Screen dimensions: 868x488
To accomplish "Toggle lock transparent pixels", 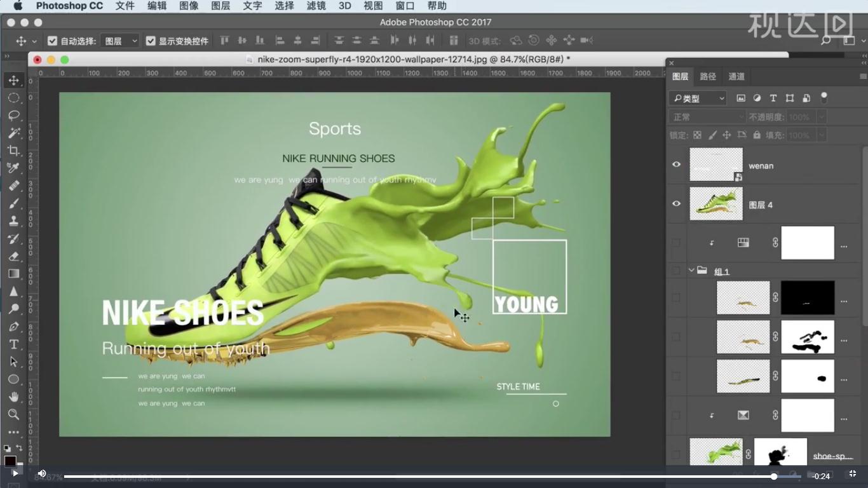I will 697,135.
